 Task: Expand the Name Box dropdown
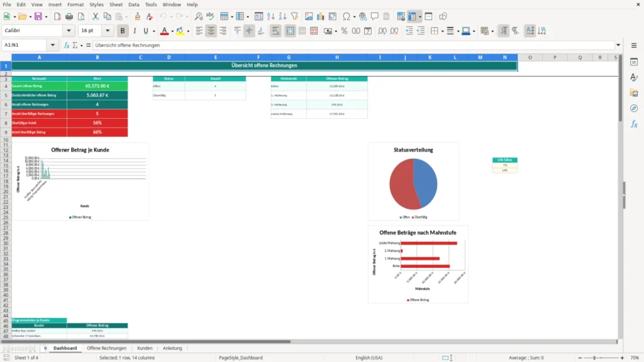(x=53, y=45)
